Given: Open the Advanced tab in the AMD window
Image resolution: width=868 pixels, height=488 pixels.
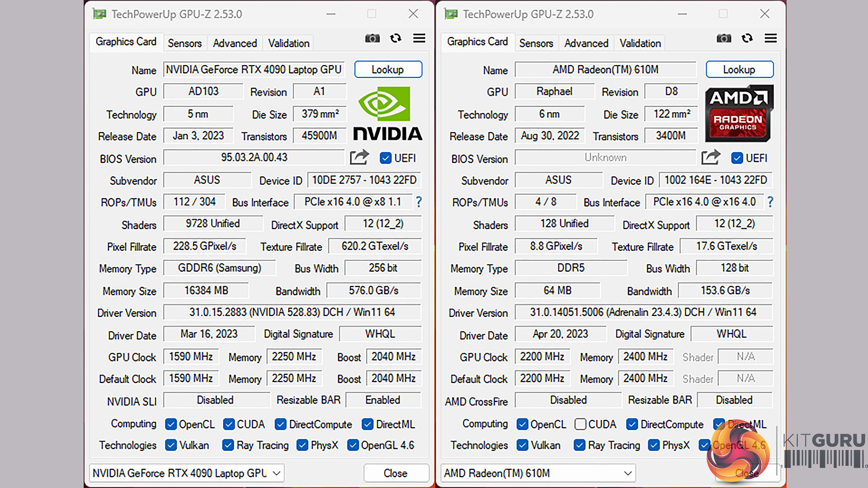Looking at the screenshot, I should pos(586,43).
